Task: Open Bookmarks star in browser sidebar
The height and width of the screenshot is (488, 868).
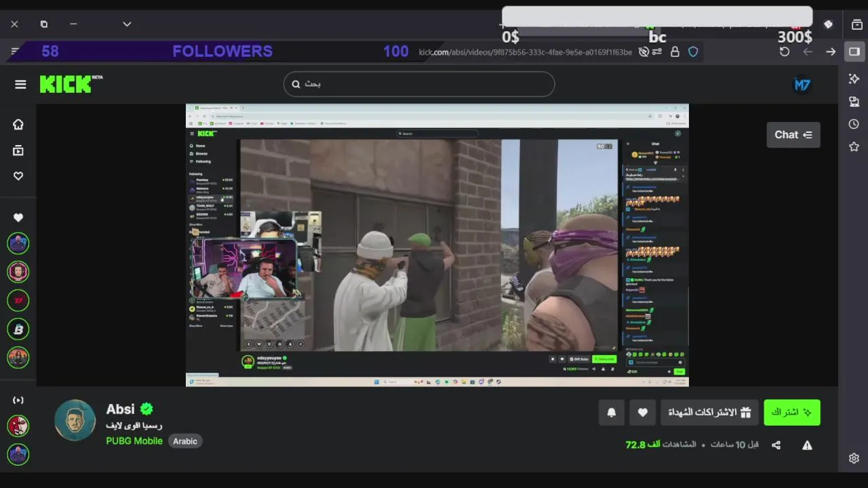Action: click(854, 146)
